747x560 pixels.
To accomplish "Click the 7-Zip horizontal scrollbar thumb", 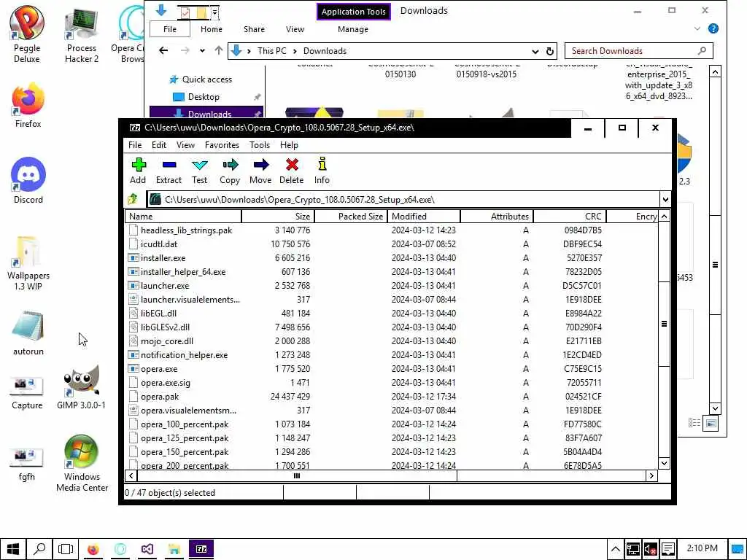I will 297,475.
